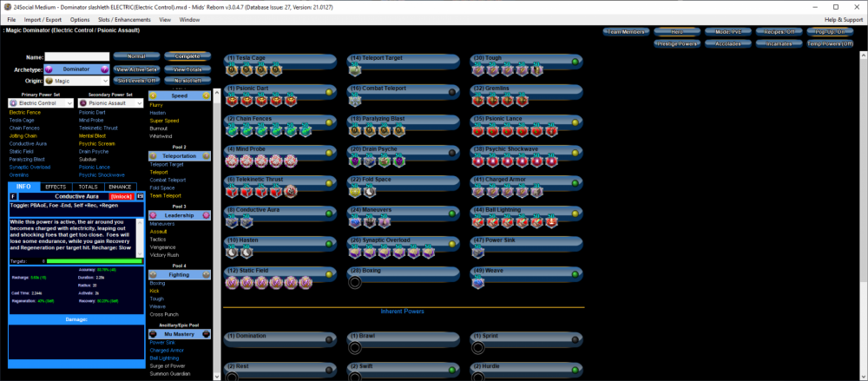
Task: Click the first enhancement slot under Tesla Cage
Action: tap(232, 69)
